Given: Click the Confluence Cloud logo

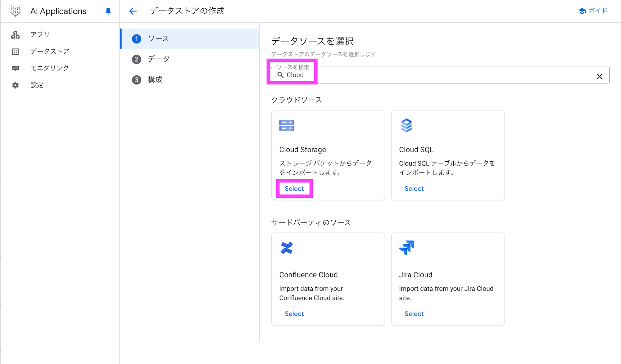Looking at the screenshot, I should (x=287, y=248).
